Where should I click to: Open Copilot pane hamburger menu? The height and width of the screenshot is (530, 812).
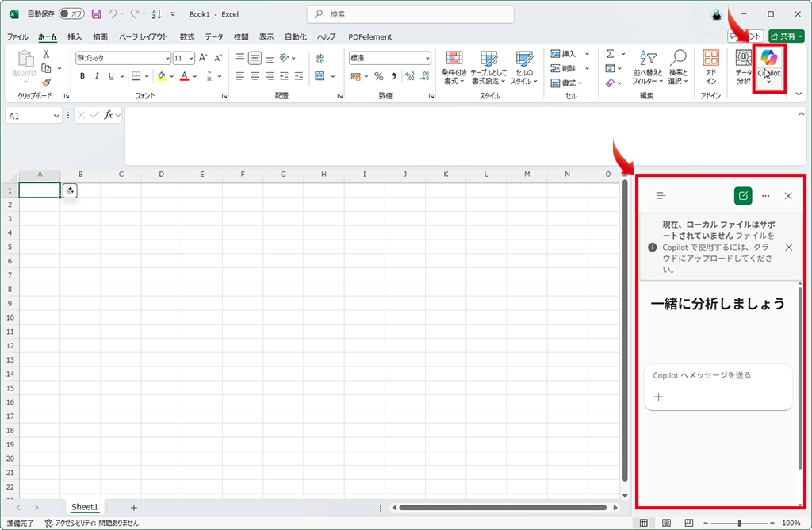click(661, 195)
